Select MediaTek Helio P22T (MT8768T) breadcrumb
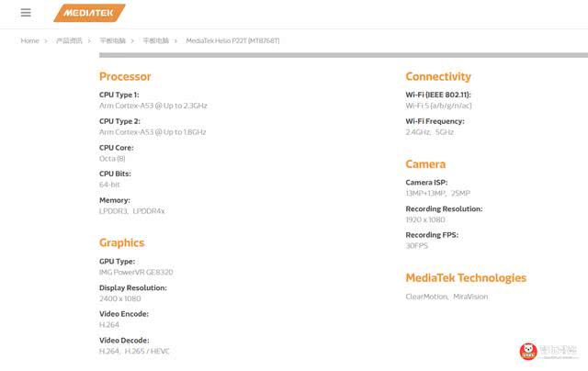This screenshot has width=588, height=371. pos(232,40)
